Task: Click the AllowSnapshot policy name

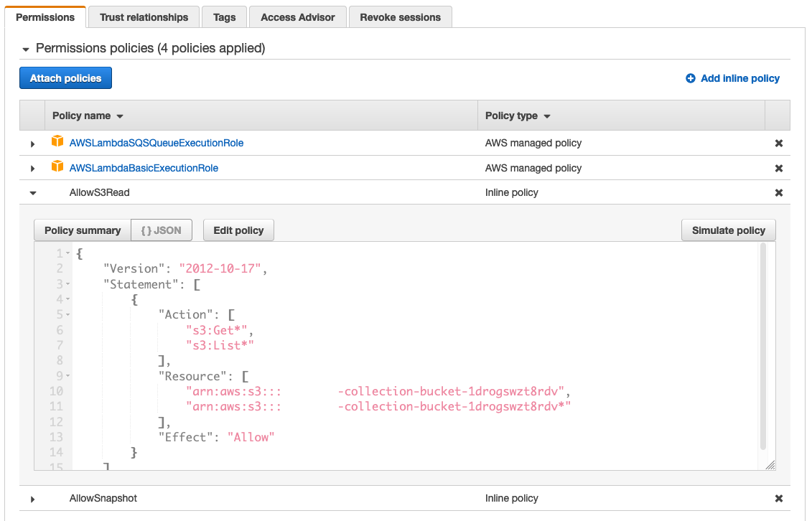Action: (x=103, y=498)
